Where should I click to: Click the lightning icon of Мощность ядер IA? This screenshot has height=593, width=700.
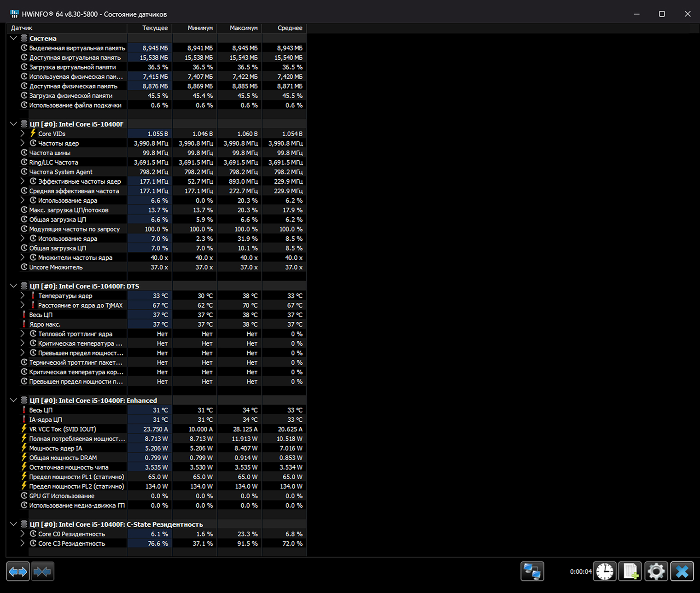click(x=24, y=448)
